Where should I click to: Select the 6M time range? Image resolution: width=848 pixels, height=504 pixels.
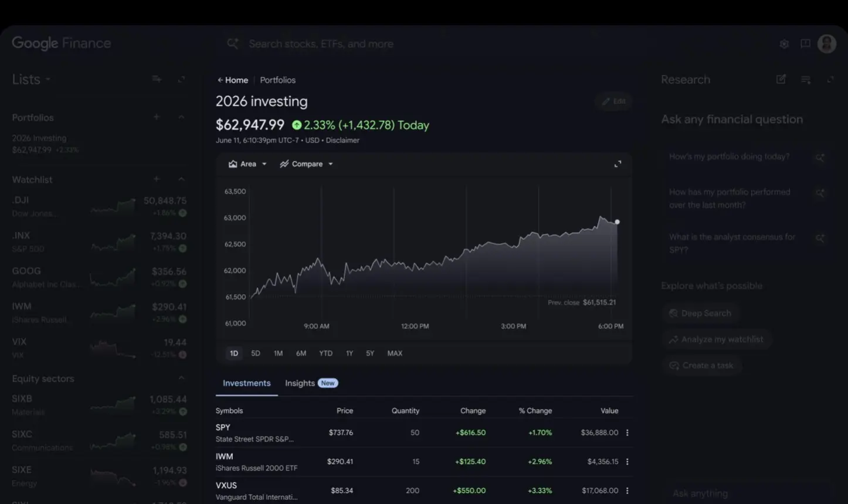click(x=301, y=353)
